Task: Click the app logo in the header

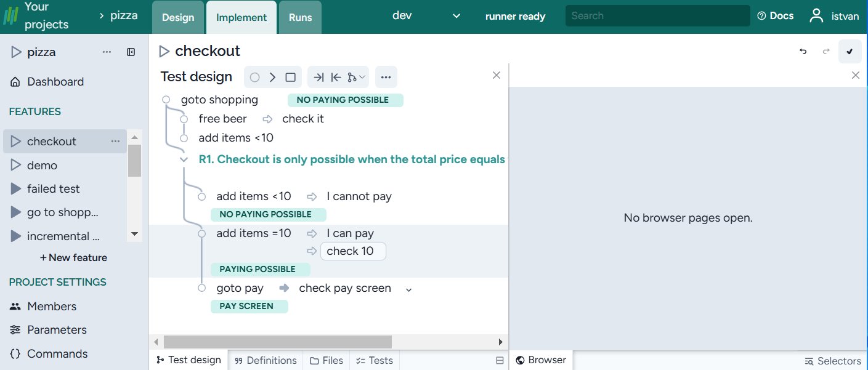Action: [11, 16]
